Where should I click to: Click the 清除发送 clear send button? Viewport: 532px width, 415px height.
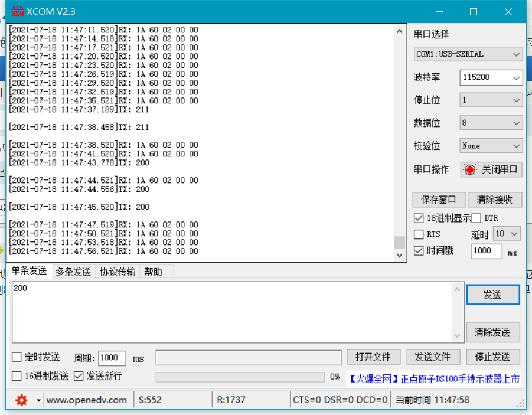(x=493, y=332)
